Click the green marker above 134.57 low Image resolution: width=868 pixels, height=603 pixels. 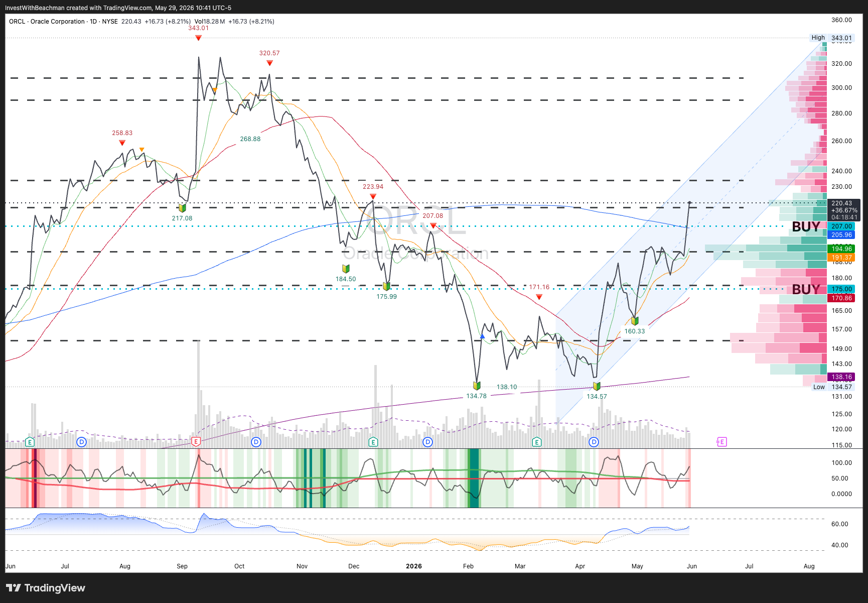point(597,386)
